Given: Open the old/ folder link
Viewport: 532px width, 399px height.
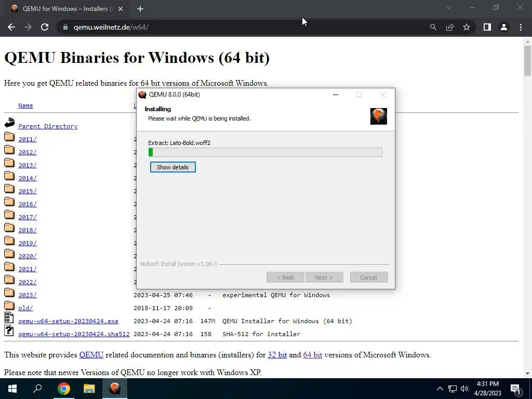Looking at the screenshot, I should click(x=25, y=308).
